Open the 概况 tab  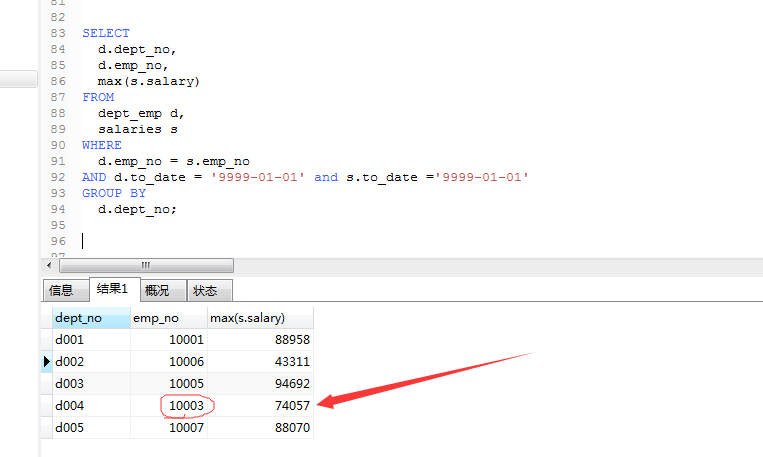pos(164,291)
